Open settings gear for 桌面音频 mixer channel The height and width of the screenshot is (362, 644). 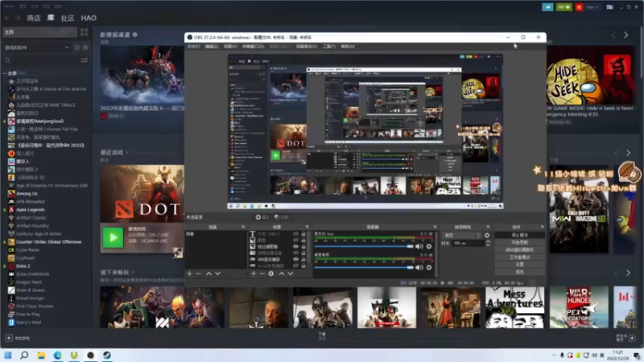(429, 268)
